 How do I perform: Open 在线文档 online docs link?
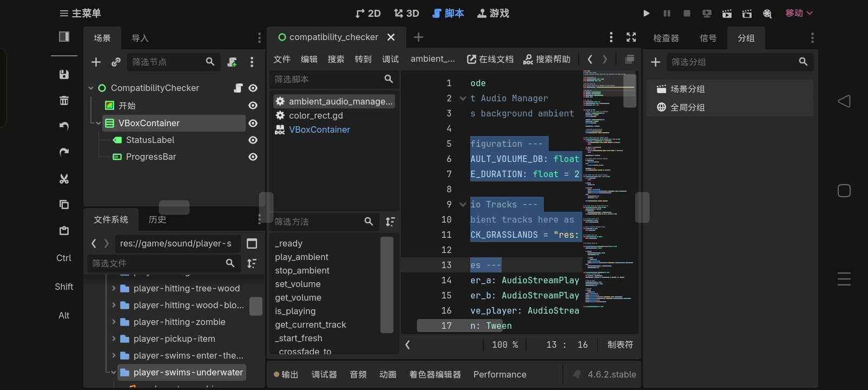(490, 59)
